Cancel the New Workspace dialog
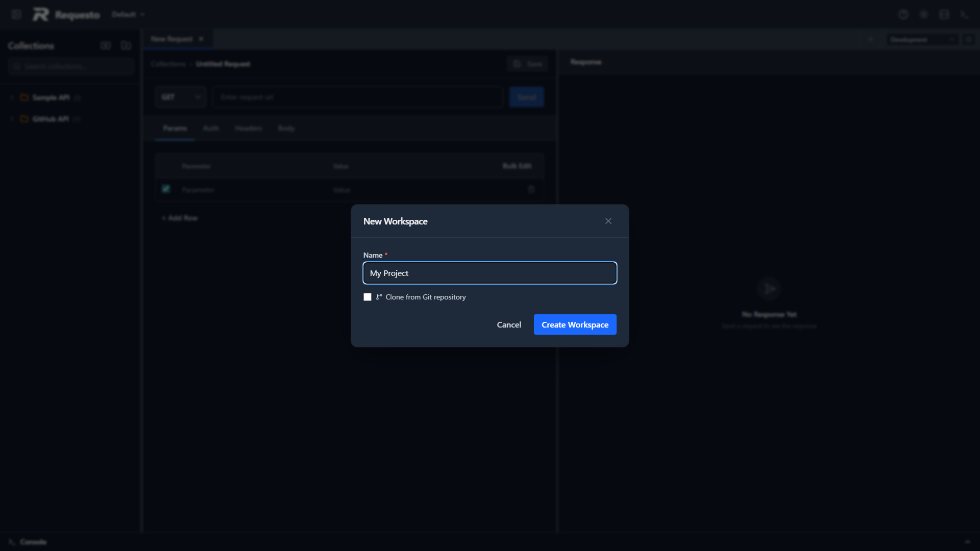 coord(508,324)
